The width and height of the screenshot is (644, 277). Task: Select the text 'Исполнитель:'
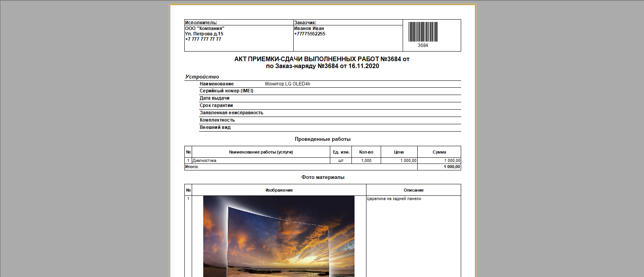pos(201,23)
